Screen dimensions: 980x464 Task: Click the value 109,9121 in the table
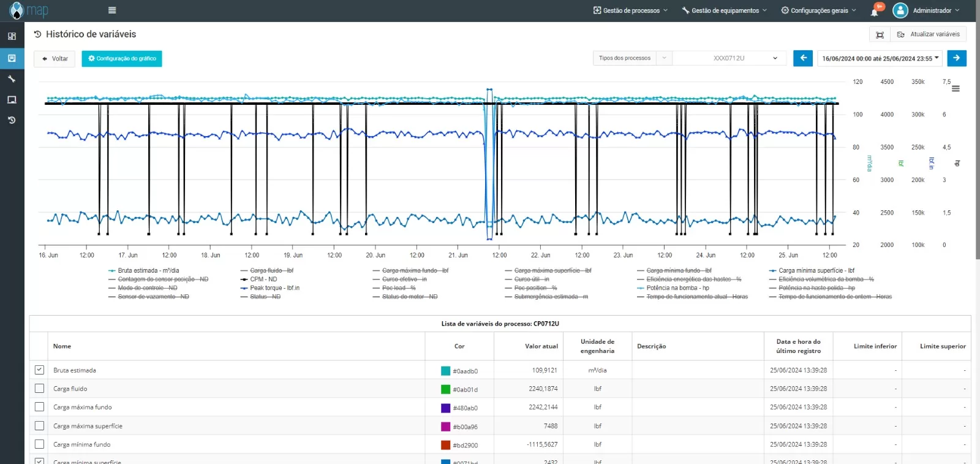tap(545, 370)
